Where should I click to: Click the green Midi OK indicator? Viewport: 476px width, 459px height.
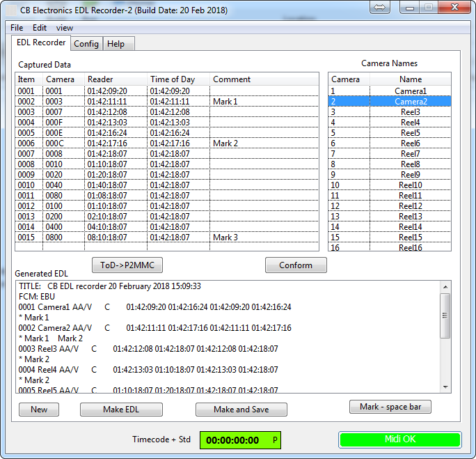(x=400, y=439)
